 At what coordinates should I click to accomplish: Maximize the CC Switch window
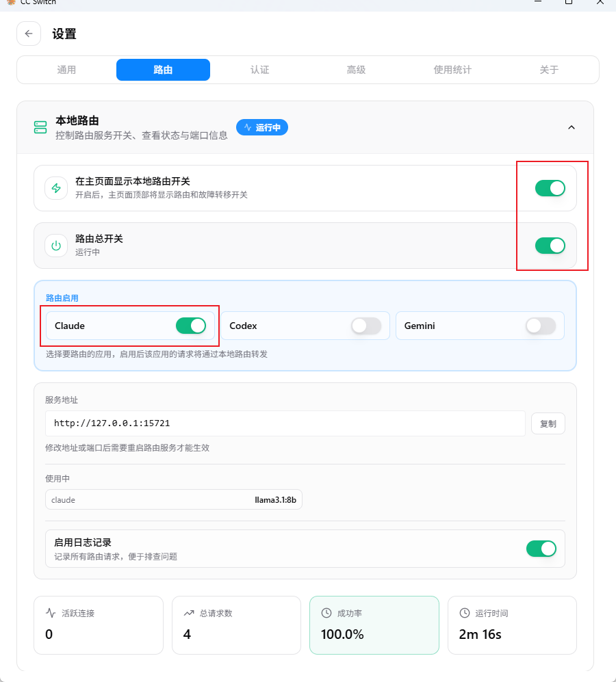point(569,2)
